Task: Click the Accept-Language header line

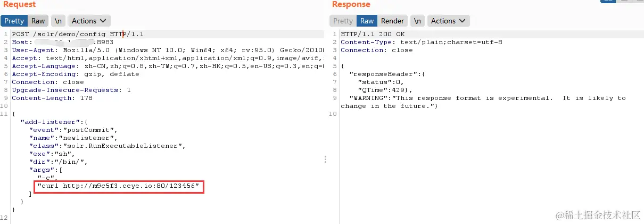Action: (168, 66)
